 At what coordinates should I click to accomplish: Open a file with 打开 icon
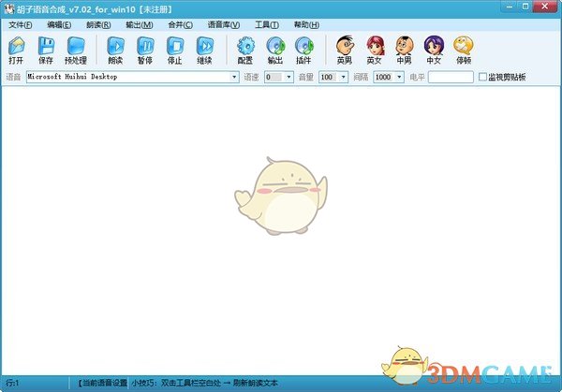coord(16,50)
